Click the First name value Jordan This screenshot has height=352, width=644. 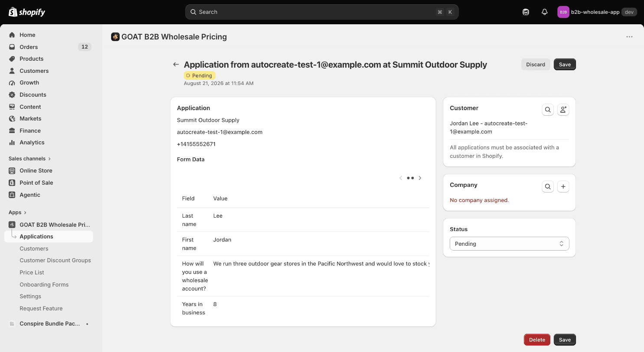click(222, 239)
